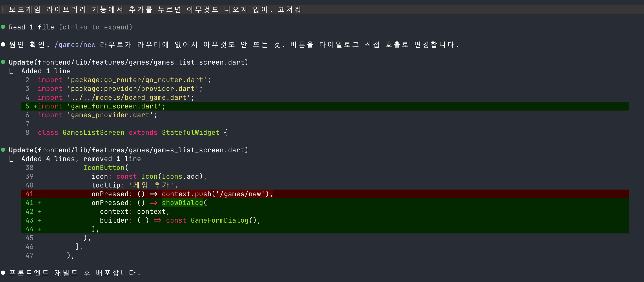
Task: Click the green dot beside Read 1 file
Action: click(x=3, y=27)
